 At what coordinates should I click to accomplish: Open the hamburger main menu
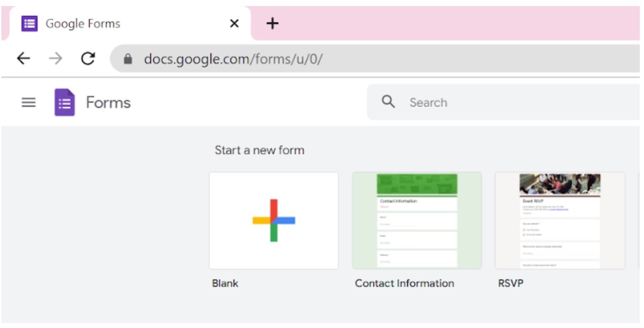(x=29, y=102)
